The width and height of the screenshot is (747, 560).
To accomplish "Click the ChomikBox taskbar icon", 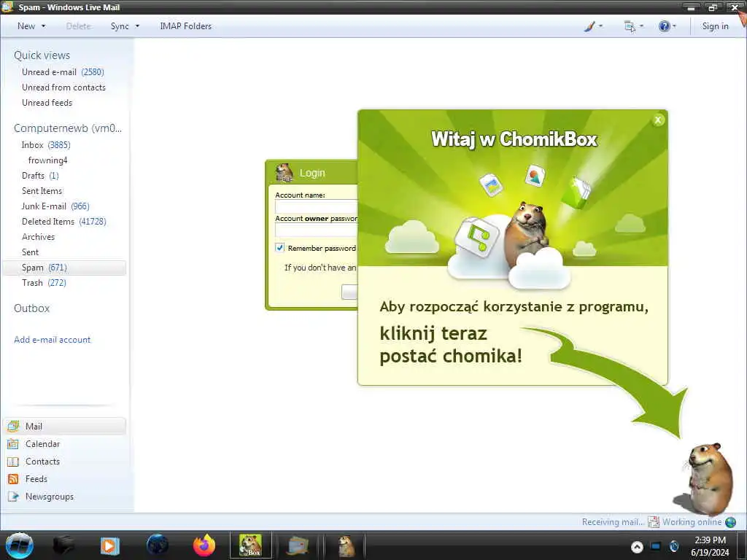I will pyautogui.click(x=251, y=545).
